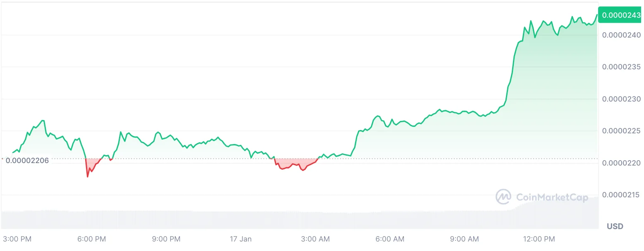This screenshot has height=251, width=644.
Task: Click the 0.0000220 price axis label
Action: [621, 163]
